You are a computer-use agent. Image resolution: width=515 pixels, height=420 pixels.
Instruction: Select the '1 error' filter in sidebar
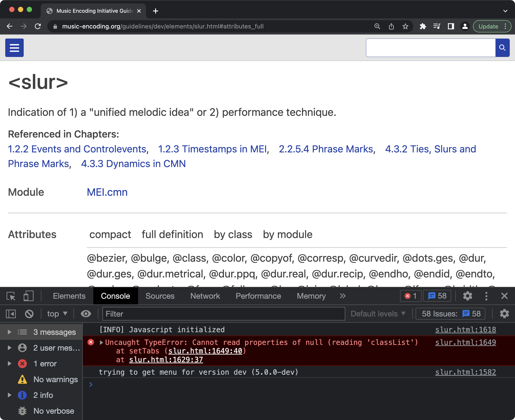point(44,363)
